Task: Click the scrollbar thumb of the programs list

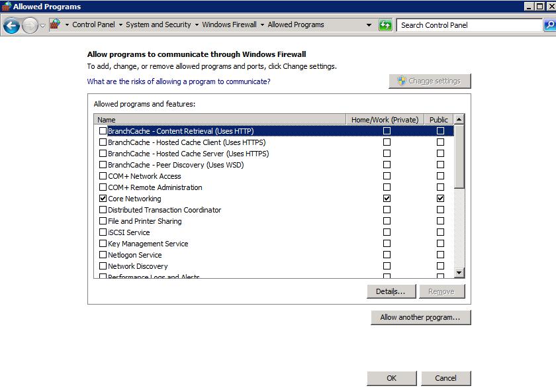Action: pos(459,156)
